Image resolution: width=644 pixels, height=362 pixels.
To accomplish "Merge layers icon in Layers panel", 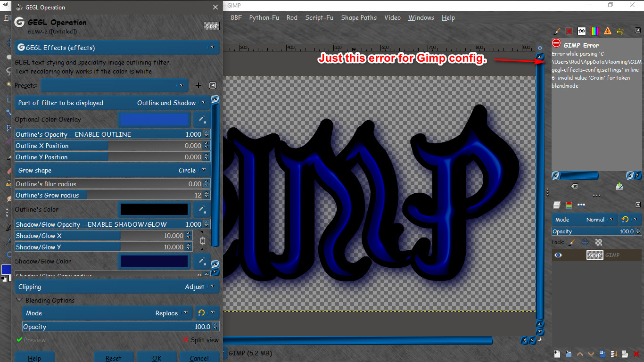I will (x=614, y=354).
